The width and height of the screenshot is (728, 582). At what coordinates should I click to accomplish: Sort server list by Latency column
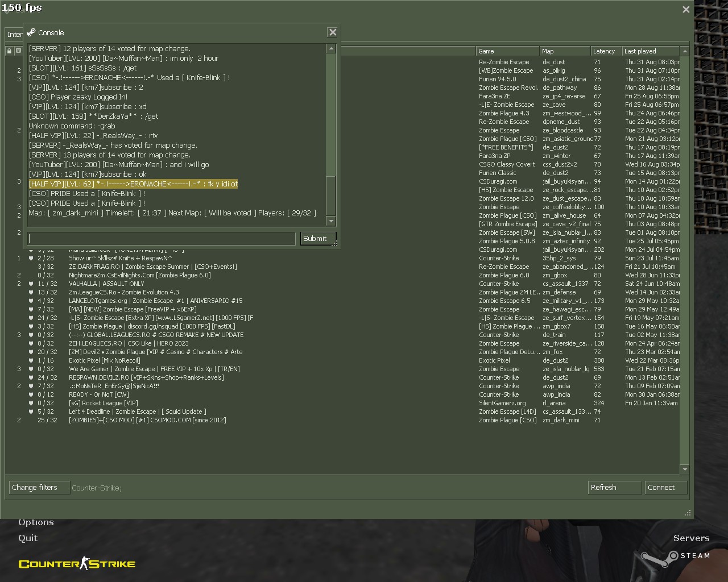pos(606,51)
